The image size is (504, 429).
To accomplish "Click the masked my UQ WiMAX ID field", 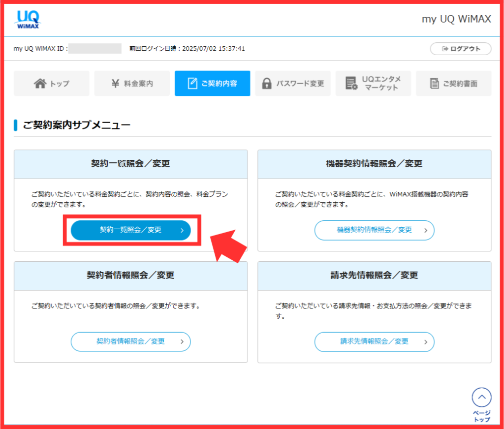I will [x=95, y=49].
